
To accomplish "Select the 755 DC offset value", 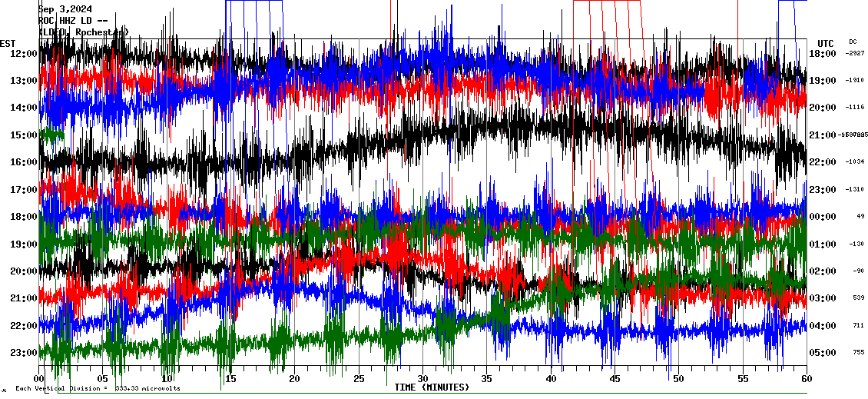I will pyautogui.click(x=856, y=352).
